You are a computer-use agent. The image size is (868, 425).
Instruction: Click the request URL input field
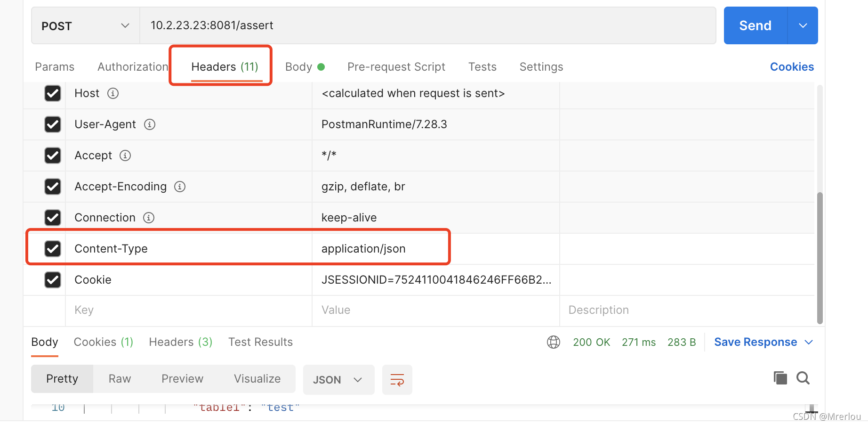(428, 25)
